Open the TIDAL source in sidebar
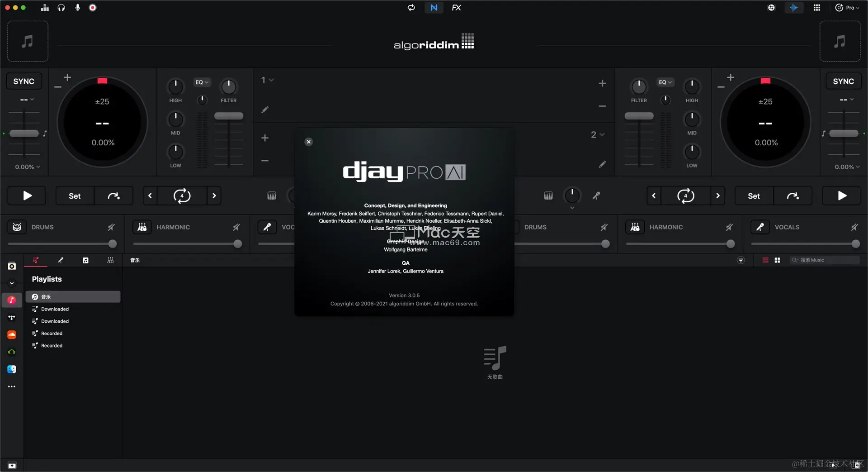Screen dimensions: 868x472 12,318
